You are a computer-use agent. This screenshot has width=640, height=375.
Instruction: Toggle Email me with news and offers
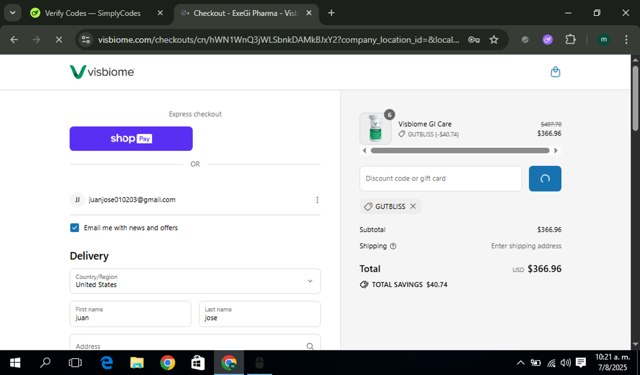coord(74,228)
